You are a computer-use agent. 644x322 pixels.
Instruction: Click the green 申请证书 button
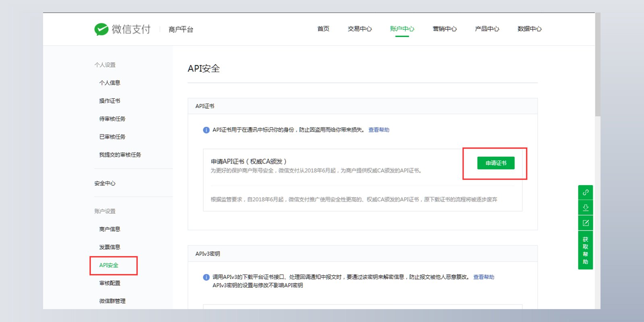[496, 163]
